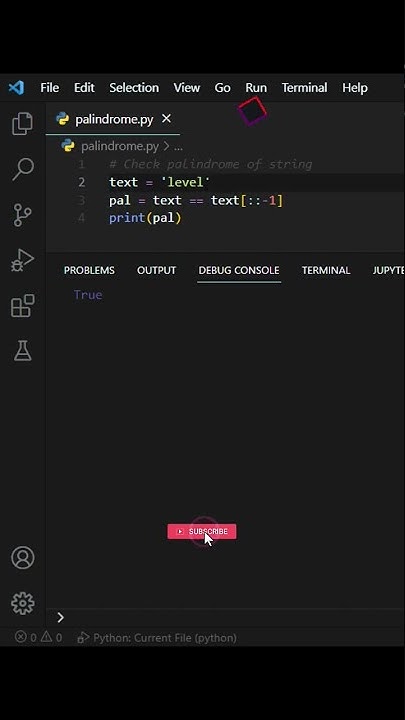
Task: Click line number 2 in gutter
Action: click(x=81, y=182)
